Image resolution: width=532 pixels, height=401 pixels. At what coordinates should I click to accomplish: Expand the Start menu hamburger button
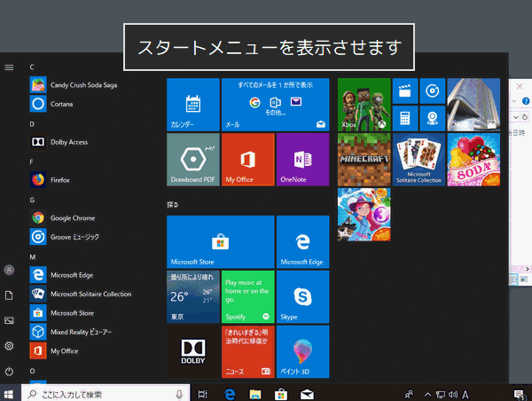click(x=9, y=67)
